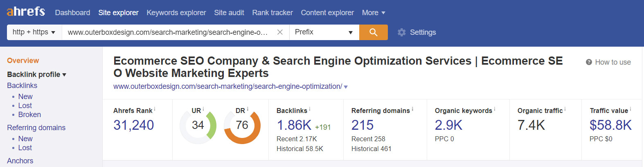Click info icon next to Organic traffic
Image resolution: width=644 pixels, height=167 pixels.
pos(565,110)
